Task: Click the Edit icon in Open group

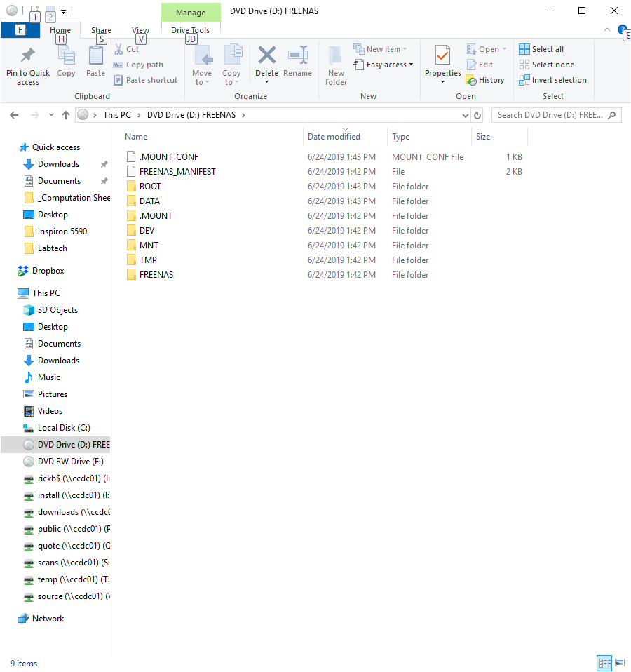Action: point(471,65)
